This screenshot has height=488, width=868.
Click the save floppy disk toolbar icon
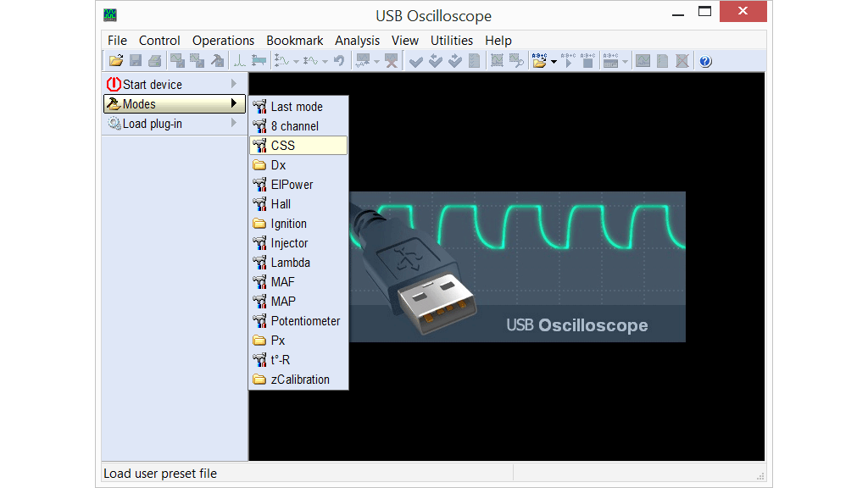tap(136, 61)
